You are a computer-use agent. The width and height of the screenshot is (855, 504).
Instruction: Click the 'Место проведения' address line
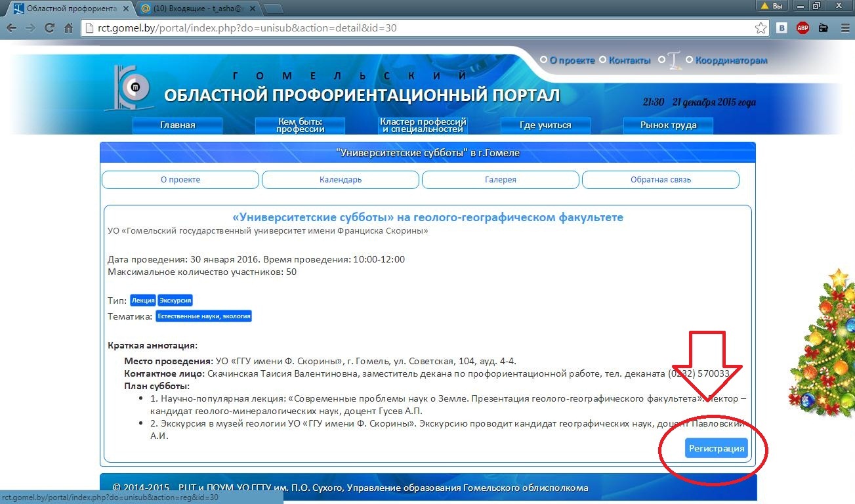[x=320, y=361]
